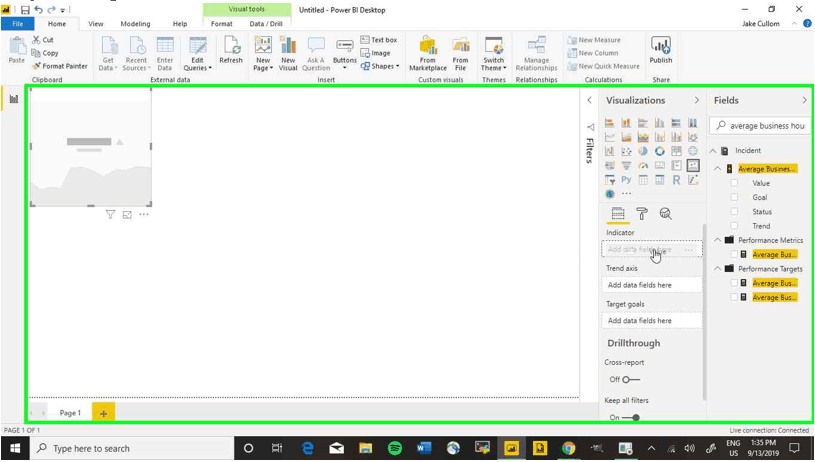The width and height of the screenshot is (815, 462).
Task: Open More options ellipsis under the visual
Action: (144, 215)
